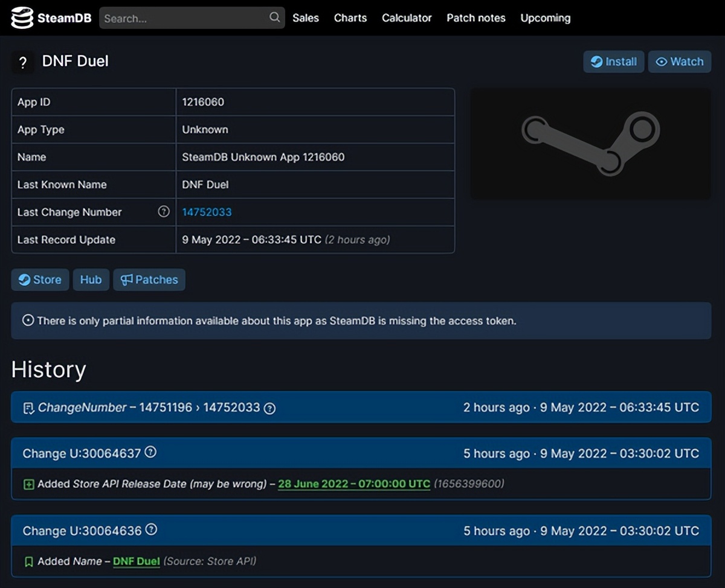Viewport: 725px width, 588px height.
Task: Click the 28 June 2022 release date link
Action: click(x=353, y=484)
